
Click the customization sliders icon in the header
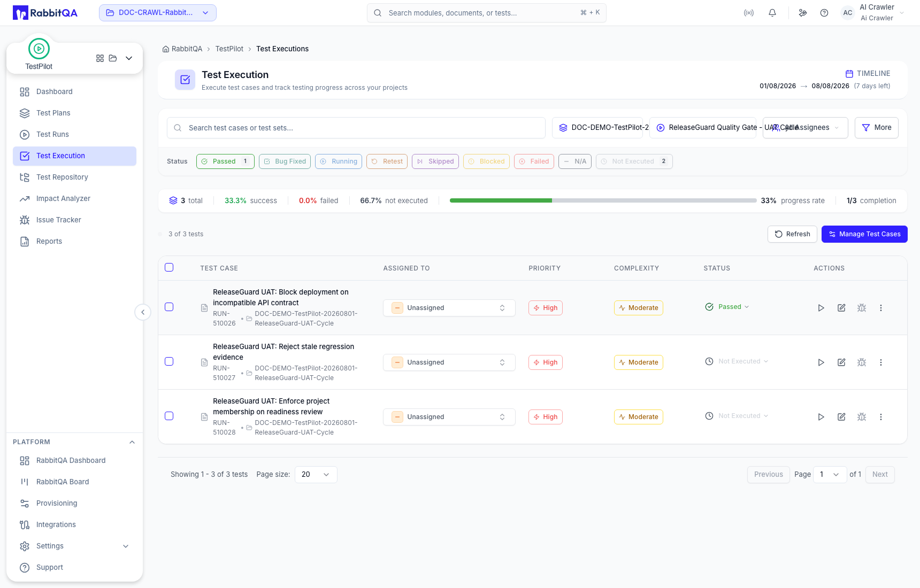click(803, 13)
